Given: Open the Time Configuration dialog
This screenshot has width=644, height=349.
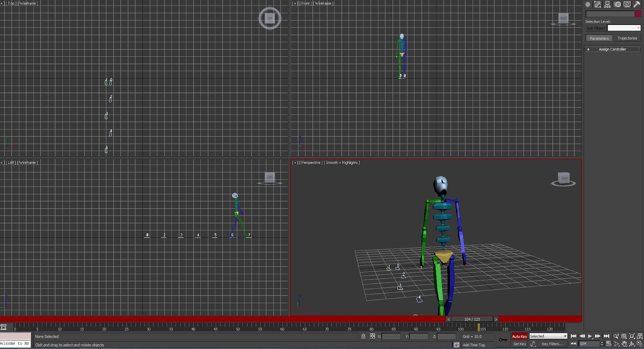Looking at the screenshot, I should (x=609, y=344).
